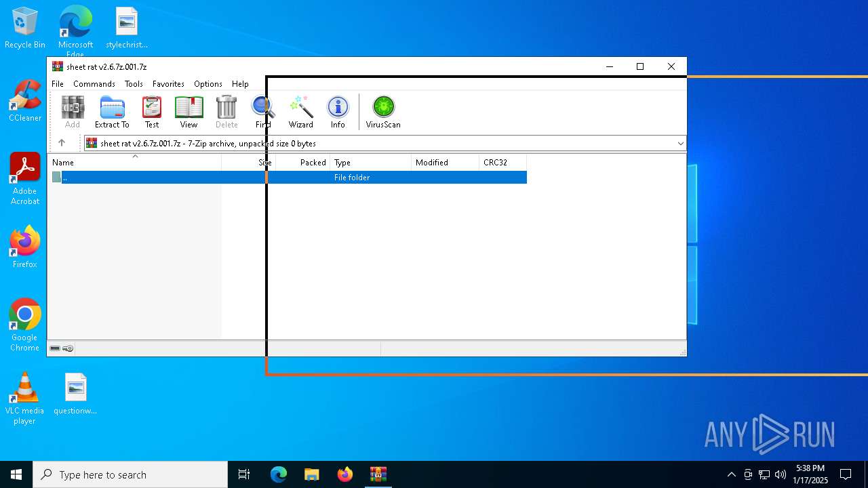
Task: Click the Windows search box
Action: coord(130,474)
